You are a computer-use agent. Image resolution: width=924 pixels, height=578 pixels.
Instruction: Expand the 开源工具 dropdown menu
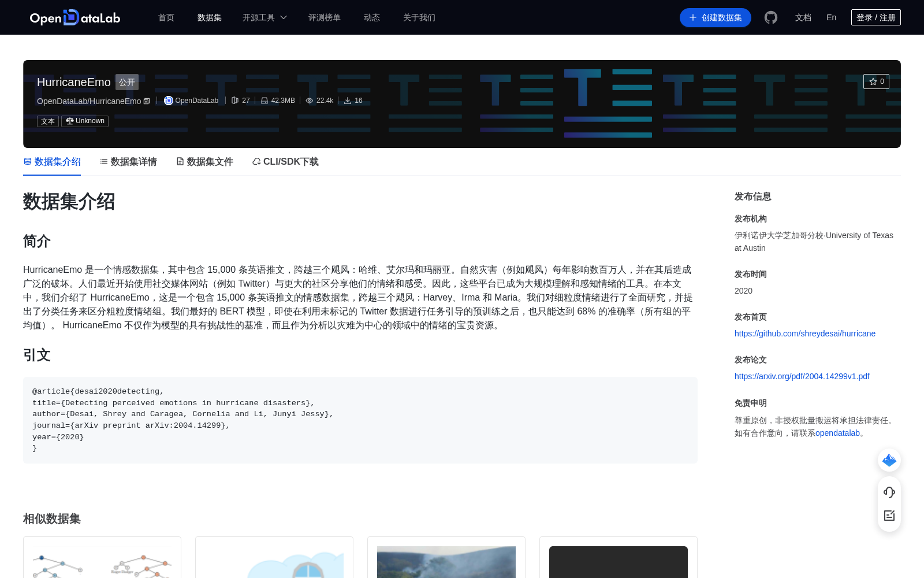[x=264, y=17]
